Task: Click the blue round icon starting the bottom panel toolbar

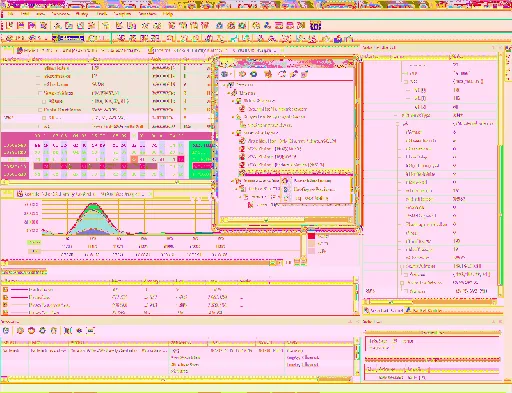Action: (6, 330)
